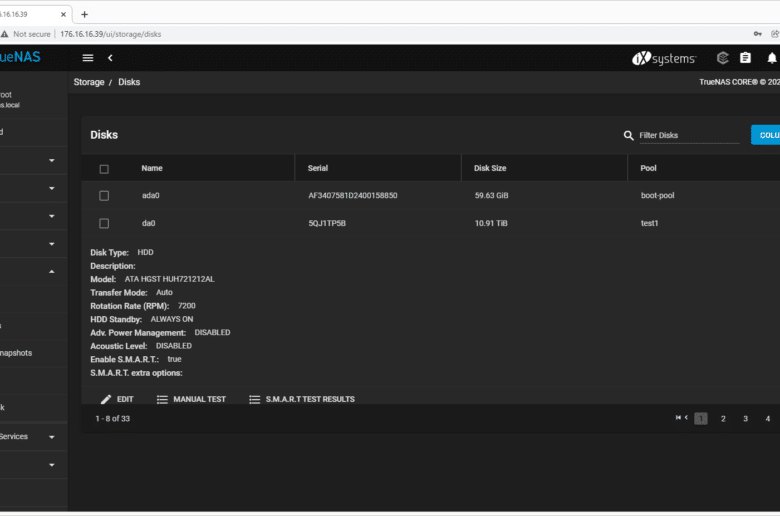
Task: Check the da0 disk checkbox
Action: tap(104, 223)
